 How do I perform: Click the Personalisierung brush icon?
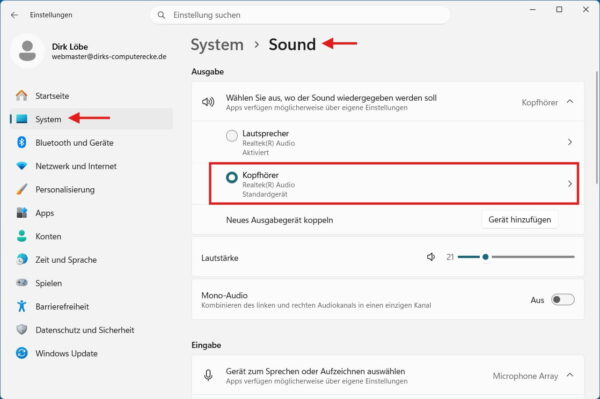[x=22, y=189]
